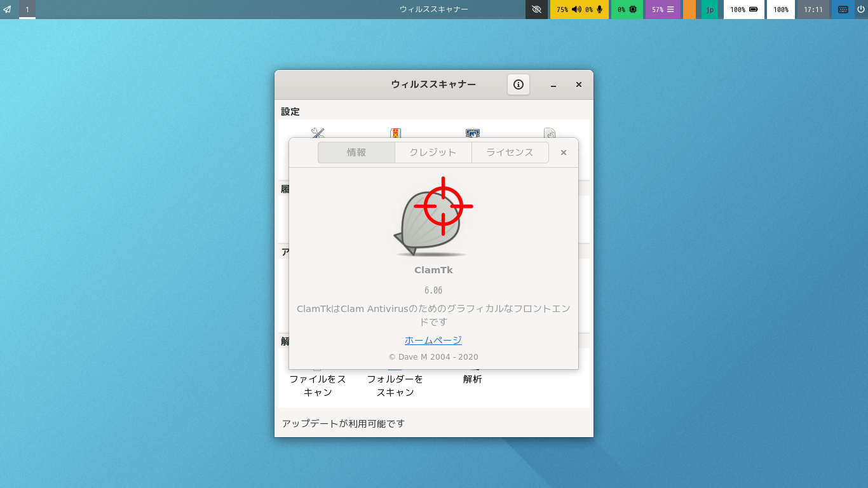This screenshot has height=488, width=868.
Task: Select workspace 1 in the top bar
Action: (x=27, y=10)
